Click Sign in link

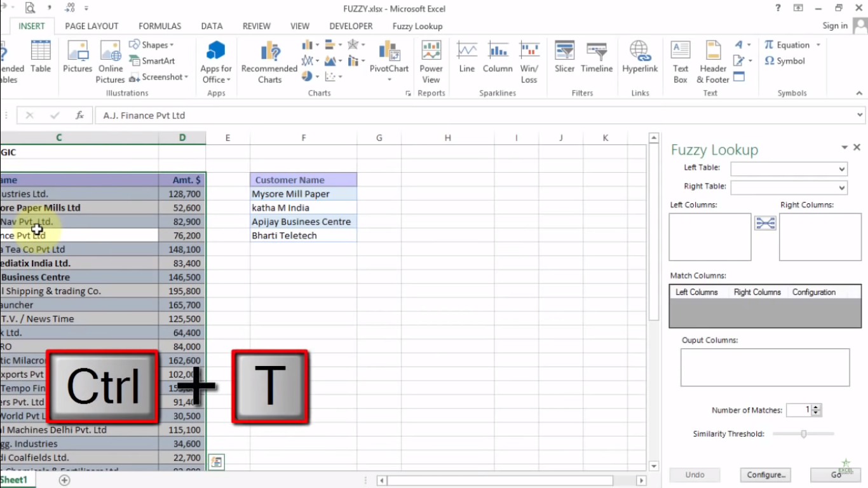coord(835,26)
